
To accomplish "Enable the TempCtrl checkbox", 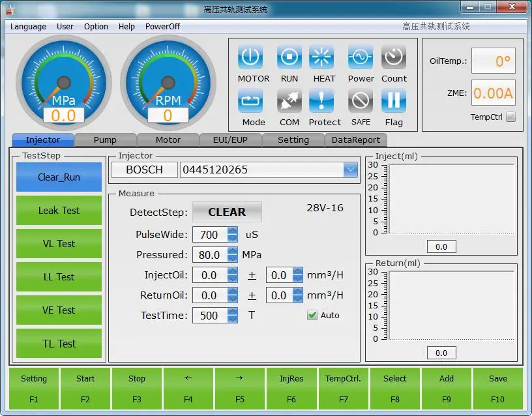I will click(510, 117).
